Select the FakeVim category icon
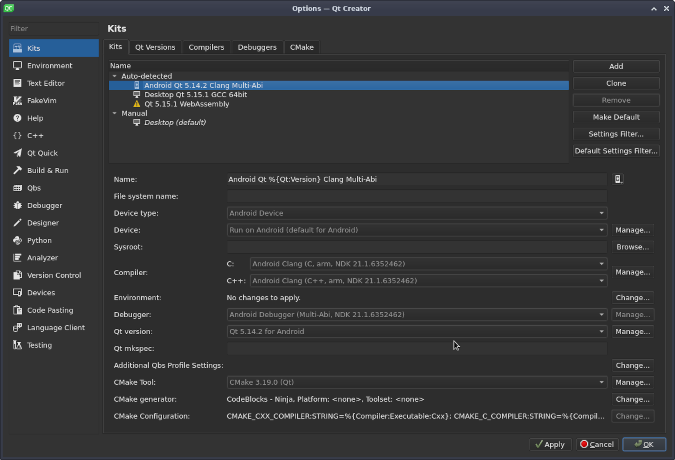Image resolution: width=675 pixels, height=460 pixels. [18, 101]
